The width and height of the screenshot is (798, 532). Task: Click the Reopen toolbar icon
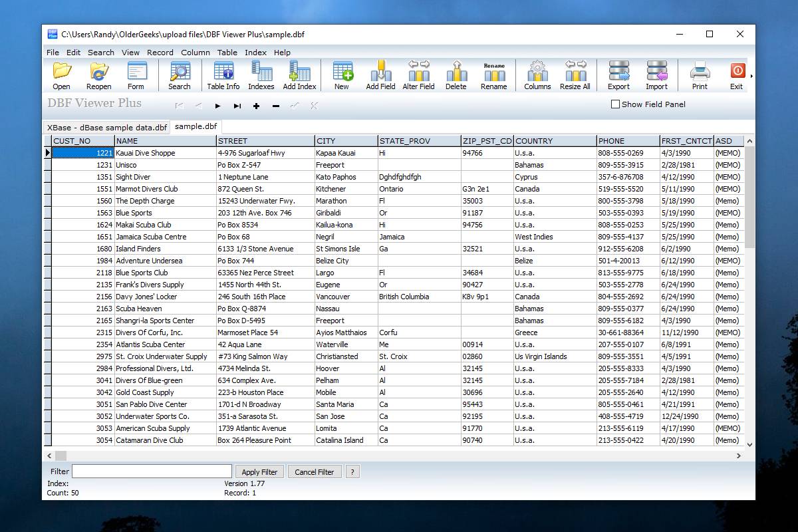point(98,75)
